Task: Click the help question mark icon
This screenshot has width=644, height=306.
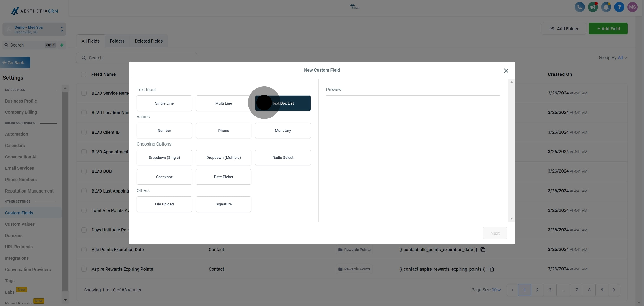Action: (619, 7)
